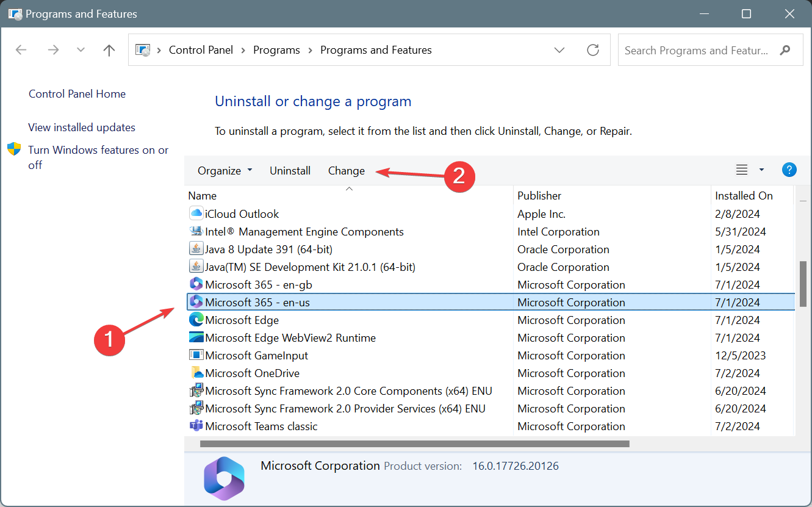Screen dimensions: 812x507
Task: Go back with the Back arrow
Action: pos(21,50)
